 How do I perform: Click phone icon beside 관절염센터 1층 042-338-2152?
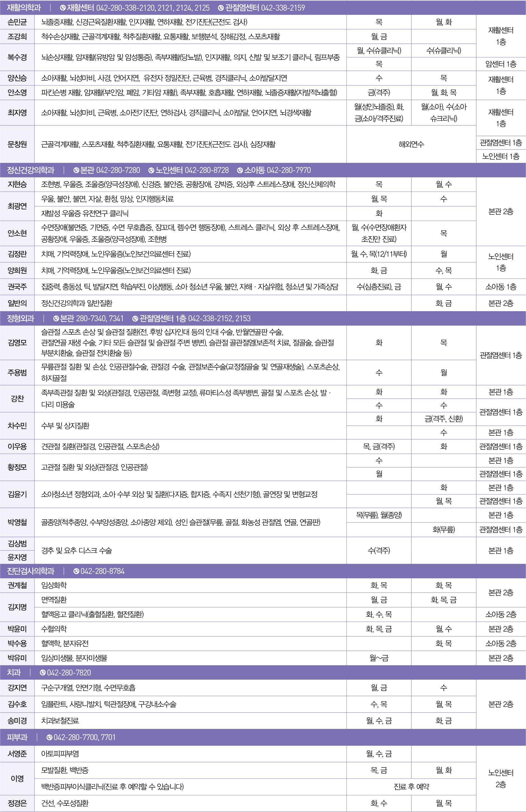pos(135,319)
